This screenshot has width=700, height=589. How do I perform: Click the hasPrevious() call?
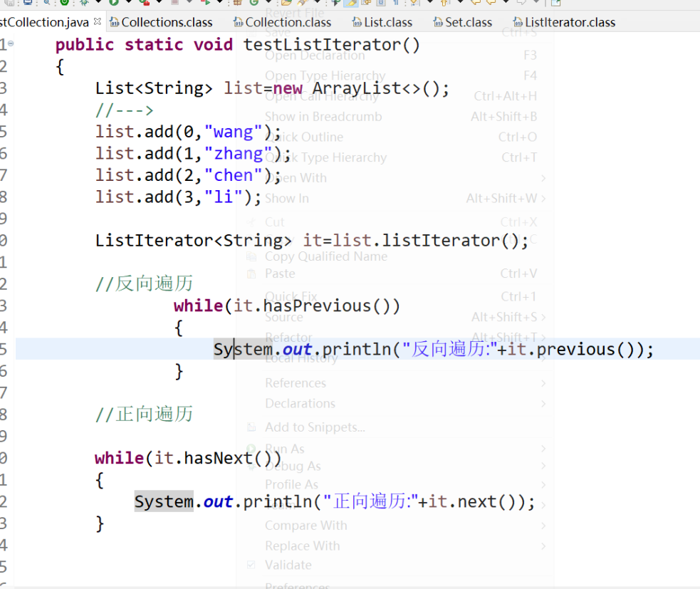coord(326,306)
